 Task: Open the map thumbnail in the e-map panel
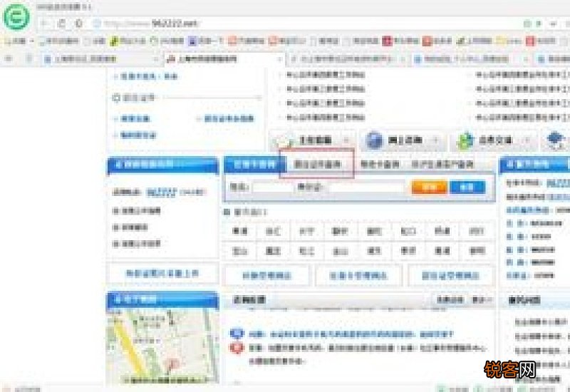pyautogui.click(x=162, y=346)
